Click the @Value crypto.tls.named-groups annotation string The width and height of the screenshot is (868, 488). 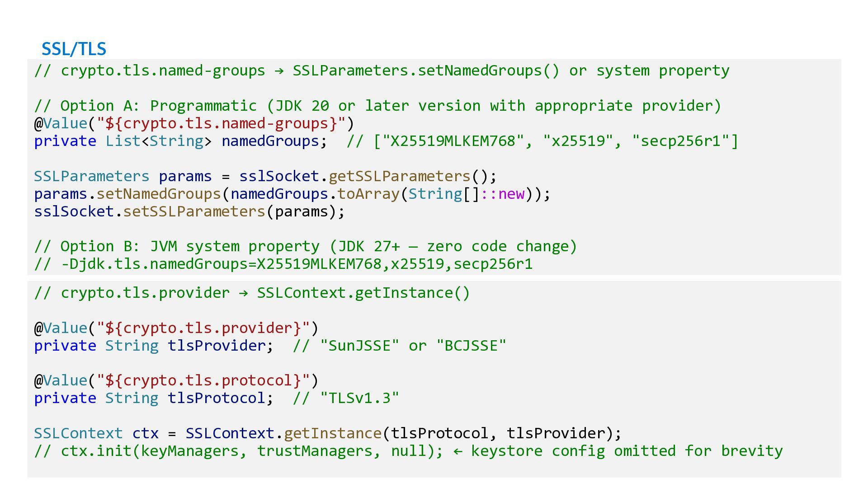(221, 123)
